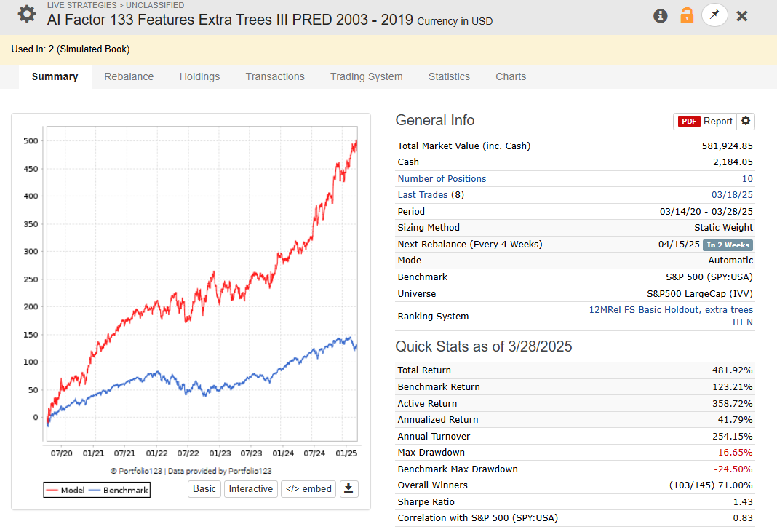Switch to the Summary tab
This screenshot has width=777, height=532.
click(55, 76)
